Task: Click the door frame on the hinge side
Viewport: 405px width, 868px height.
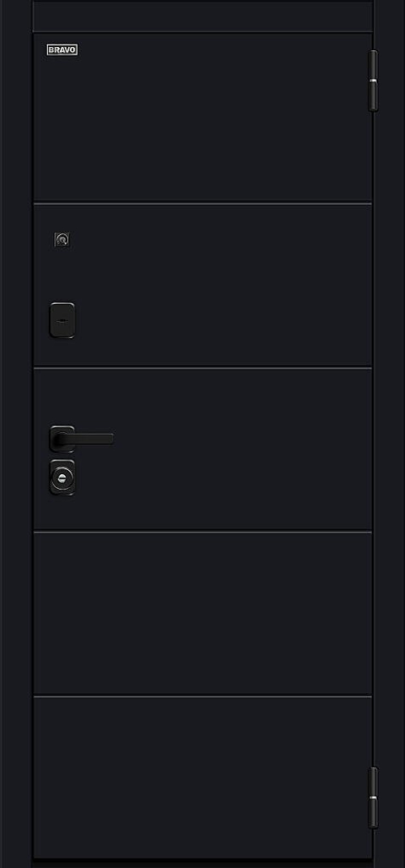Action: point(390,434)
